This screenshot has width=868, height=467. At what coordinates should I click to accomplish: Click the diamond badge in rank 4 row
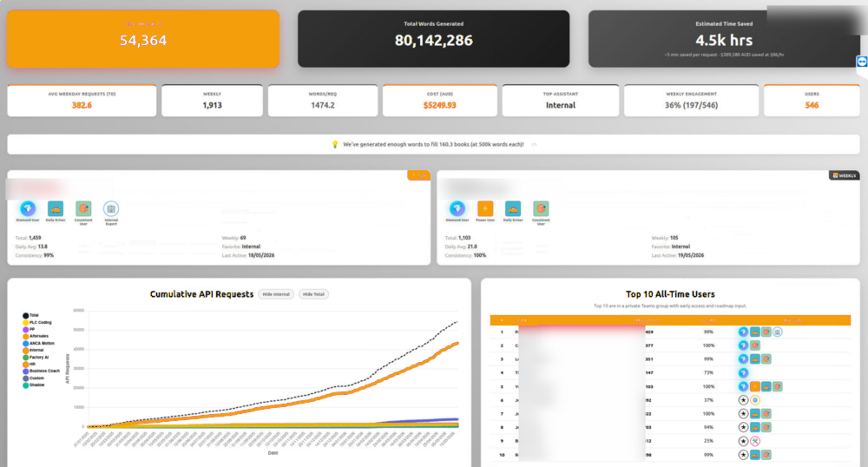(744, 373)
